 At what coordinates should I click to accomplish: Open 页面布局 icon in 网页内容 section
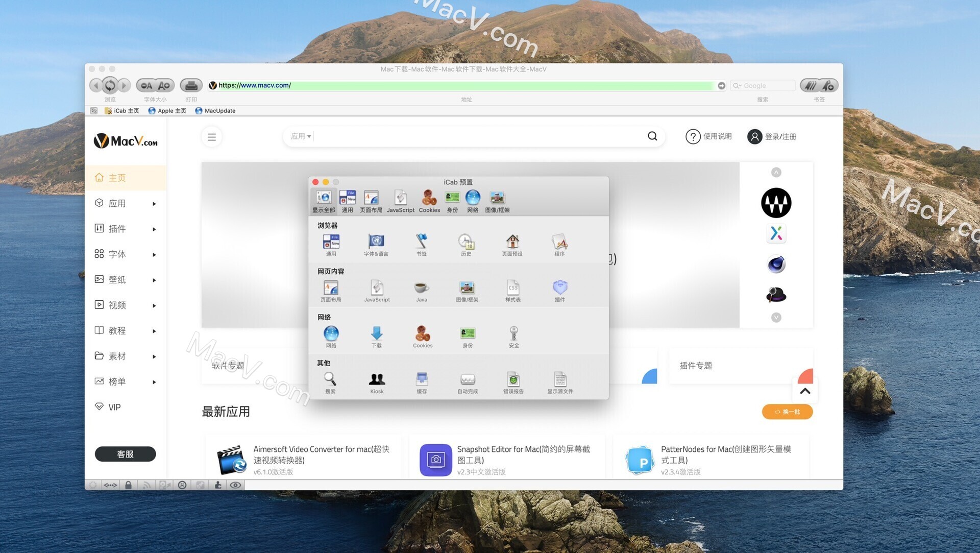tap(331, 291)
